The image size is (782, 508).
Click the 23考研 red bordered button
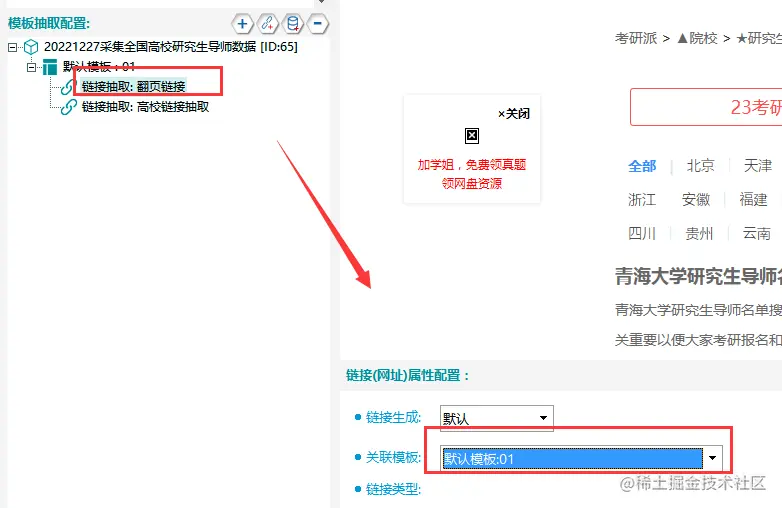tap(706, 107)
